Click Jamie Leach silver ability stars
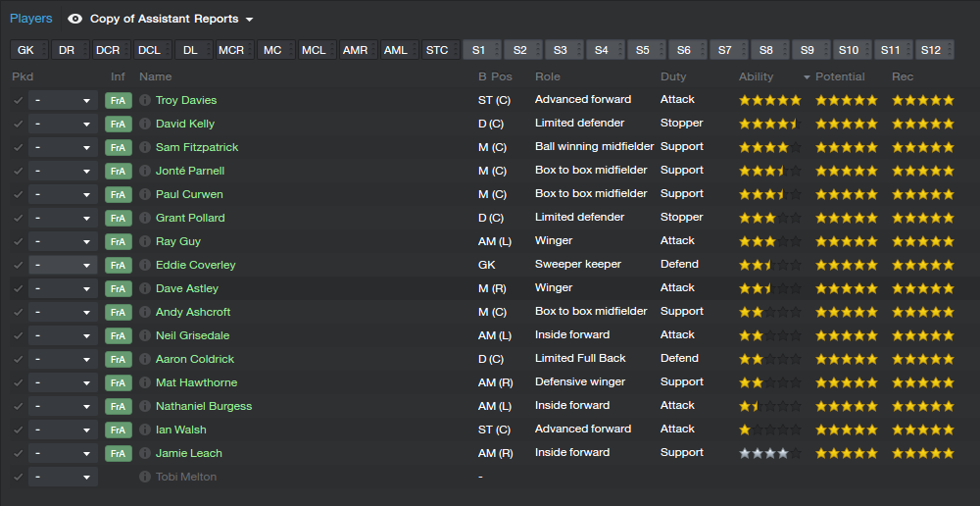The height and width of the screenshot is (506, 980). pos(770,453)
